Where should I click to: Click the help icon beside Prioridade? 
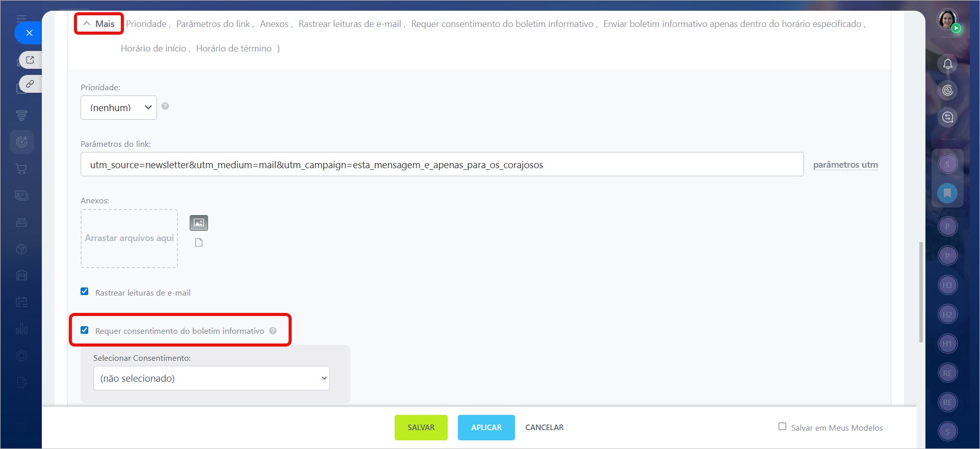click(x=165, y=106)
